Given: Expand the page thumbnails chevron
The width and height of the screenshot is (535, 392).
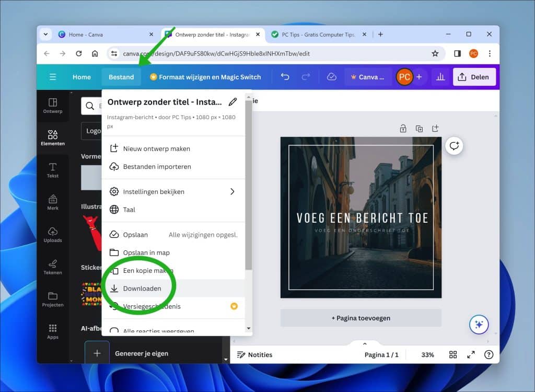Looking at the screenshot, I should pos(365,343).
